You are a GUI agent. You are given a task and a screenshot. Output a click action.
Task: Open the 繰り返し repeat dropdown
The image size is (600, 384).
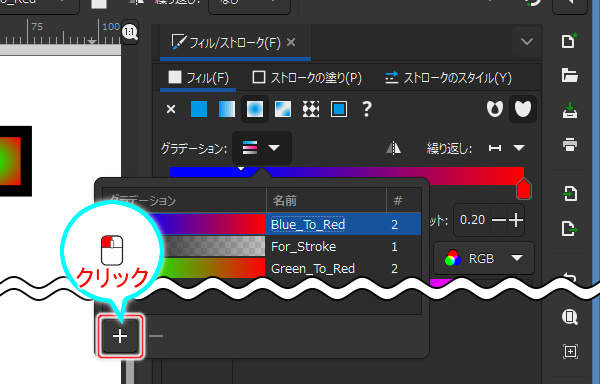click(x=507, y=148)
